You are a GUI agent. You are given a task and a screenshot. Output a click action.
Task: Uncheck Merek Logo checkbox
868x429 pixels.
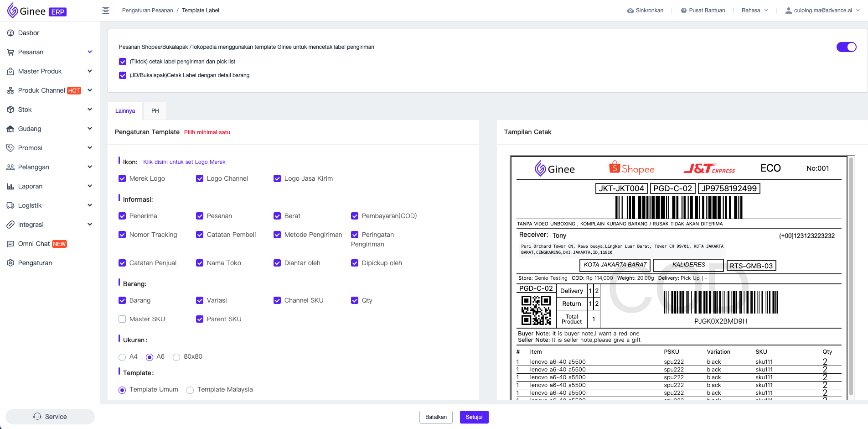pos(122,178)
